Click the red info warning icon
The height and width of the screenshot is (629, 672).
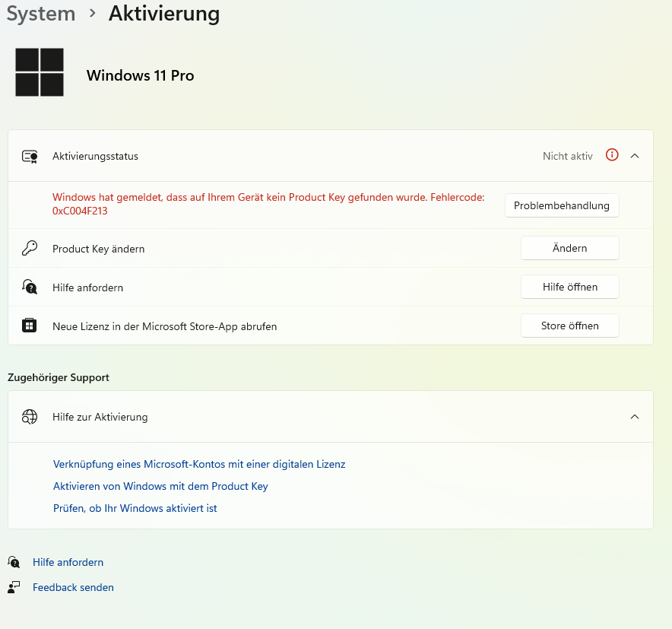tap(612, 155)
